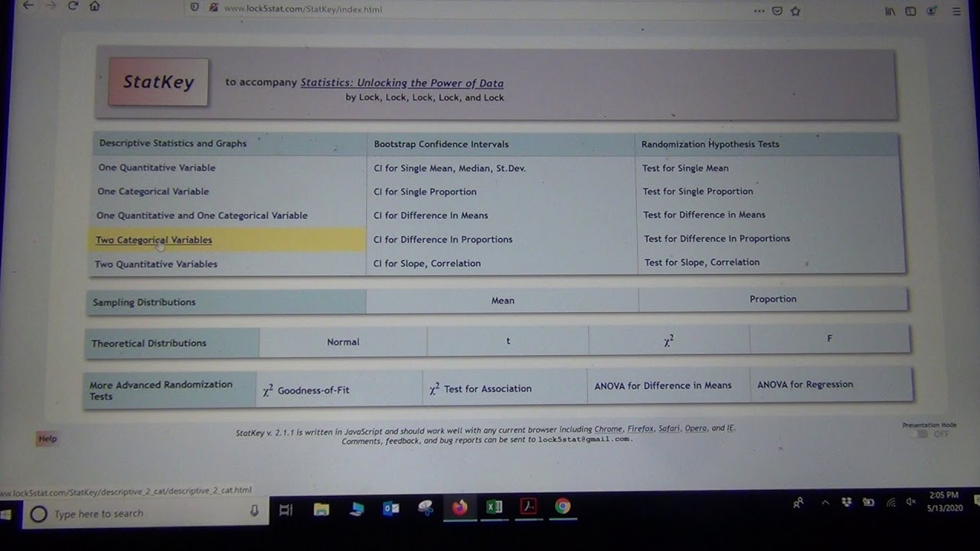This screenshot has height=551, width=980.
Task: Bookmark this page with the star icon
Action: (795, 11)
